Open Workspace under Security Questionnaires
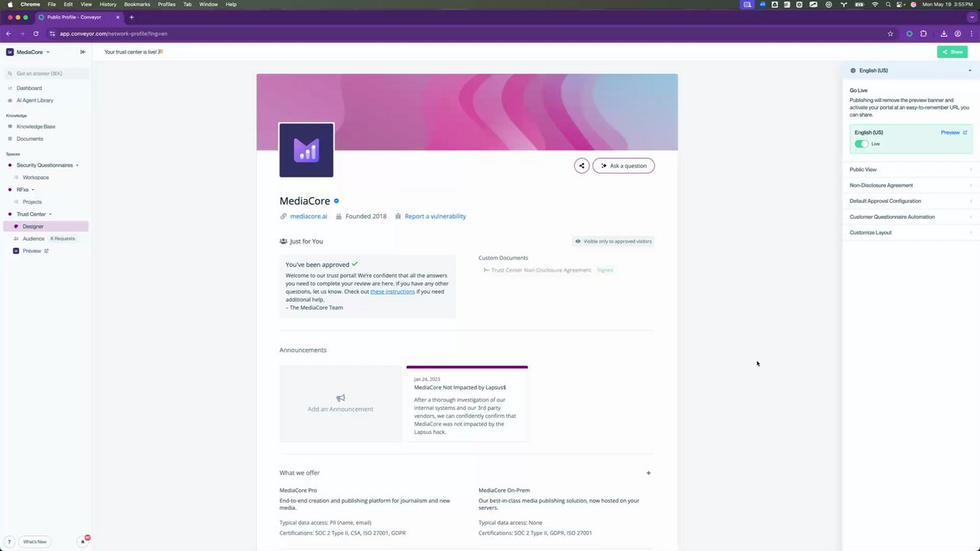The width and height of the screenshot is (980, 551). [x=35, y=178]
